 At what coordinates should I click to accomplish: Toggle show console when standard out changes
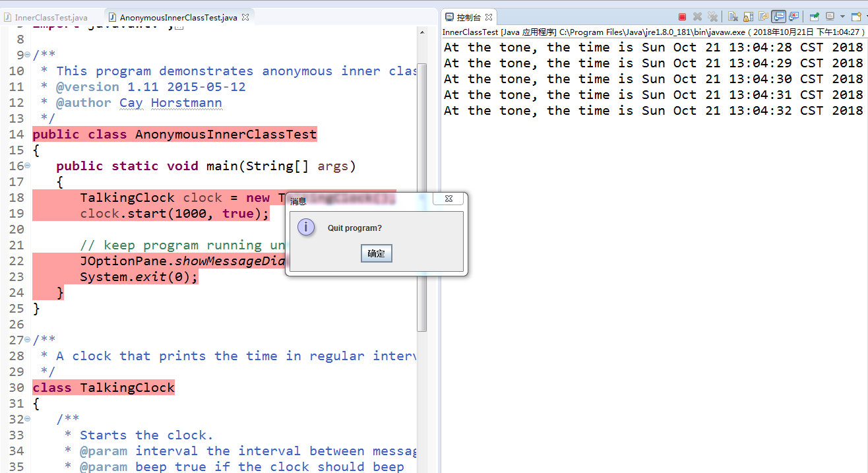(778, 16)
